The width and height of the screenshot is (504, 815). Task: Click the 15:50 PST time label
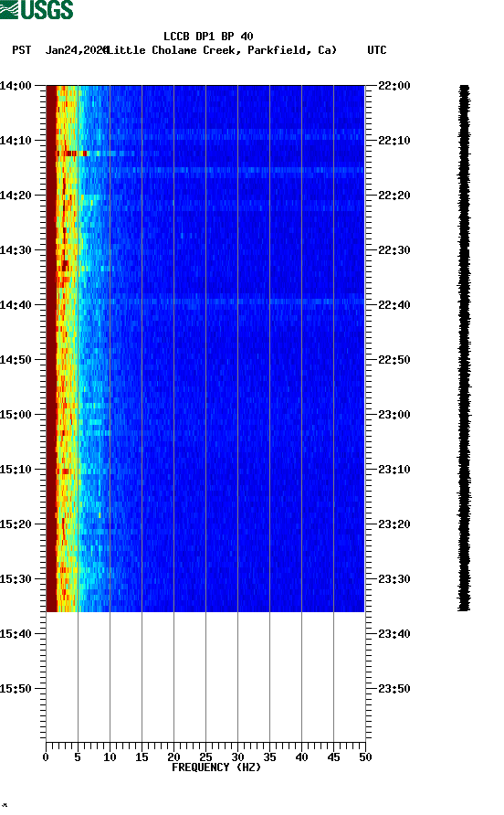(16, 689)
